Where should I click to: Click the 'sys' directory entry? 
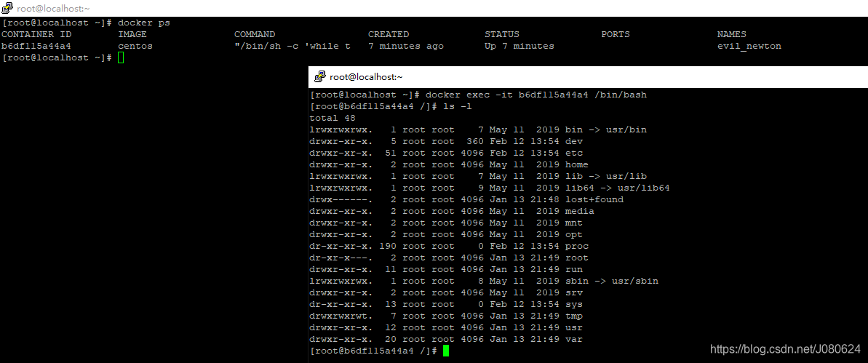[573, 304]
